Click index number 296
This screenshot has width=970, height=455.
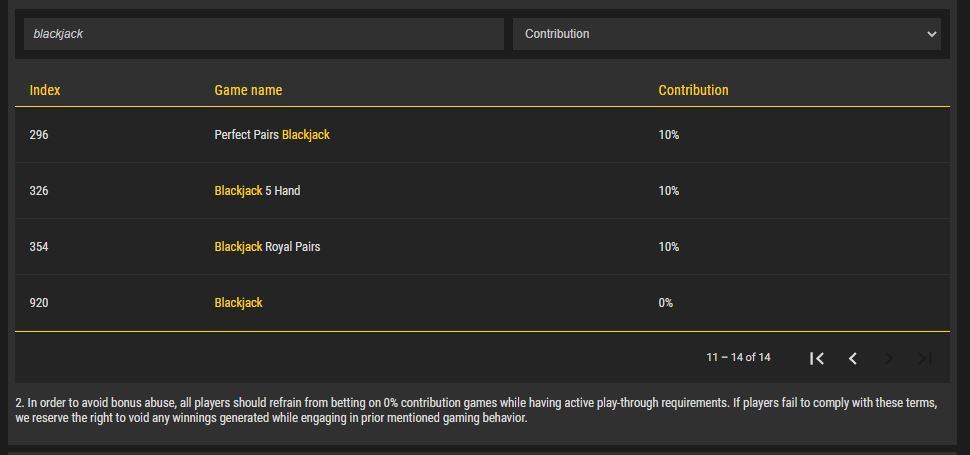39,135
